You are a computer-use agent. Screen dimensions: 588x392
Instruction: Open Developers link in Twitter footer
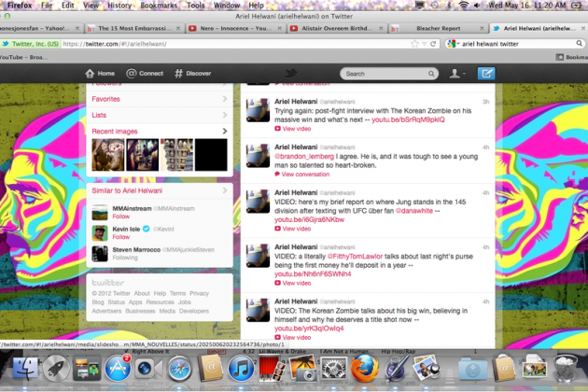(x=194, y=311)
